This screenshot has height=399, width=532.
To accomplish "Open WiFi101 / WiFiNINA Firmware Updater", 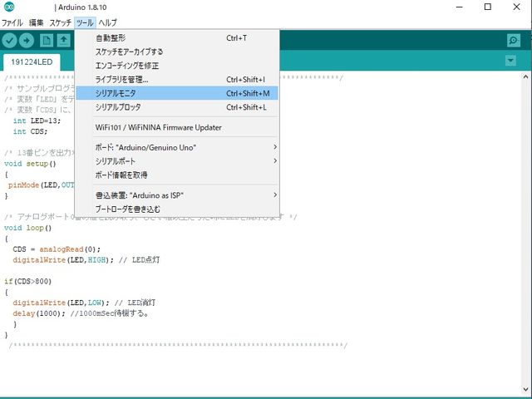I will pyautogui.click(x=177, y=127).
